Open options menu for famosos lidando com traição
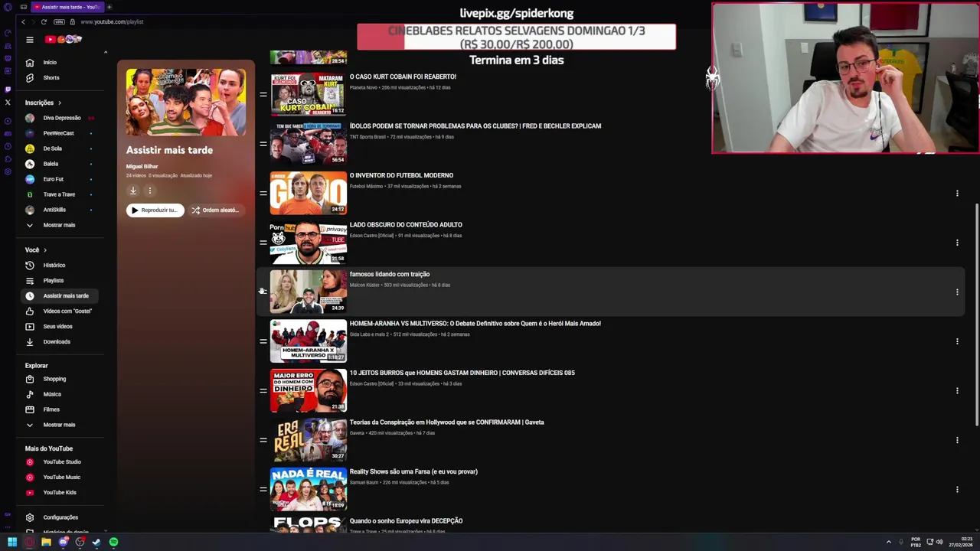Image resolution: width=980 pixels, height=551 pixels. tap(957, 292)
